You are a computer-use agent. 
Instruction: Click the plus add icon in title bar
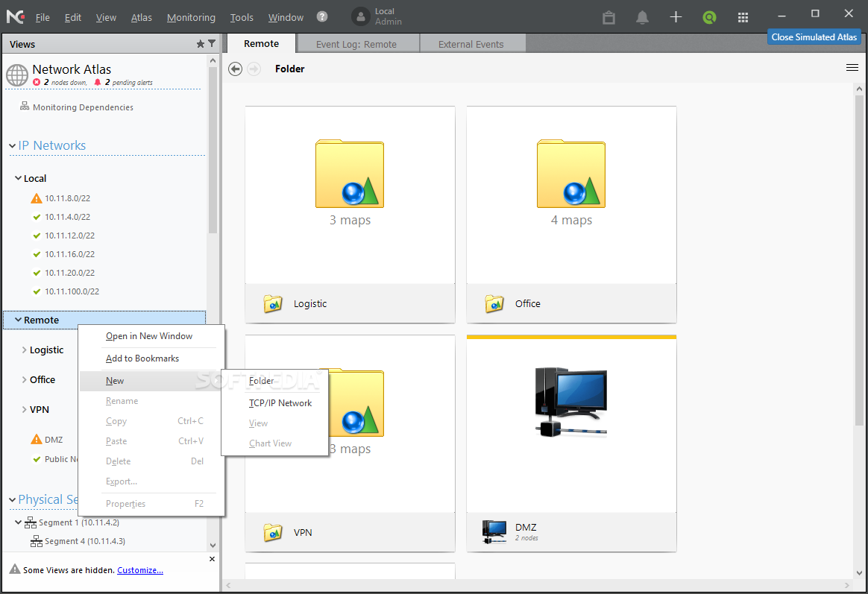coord(676,17)
